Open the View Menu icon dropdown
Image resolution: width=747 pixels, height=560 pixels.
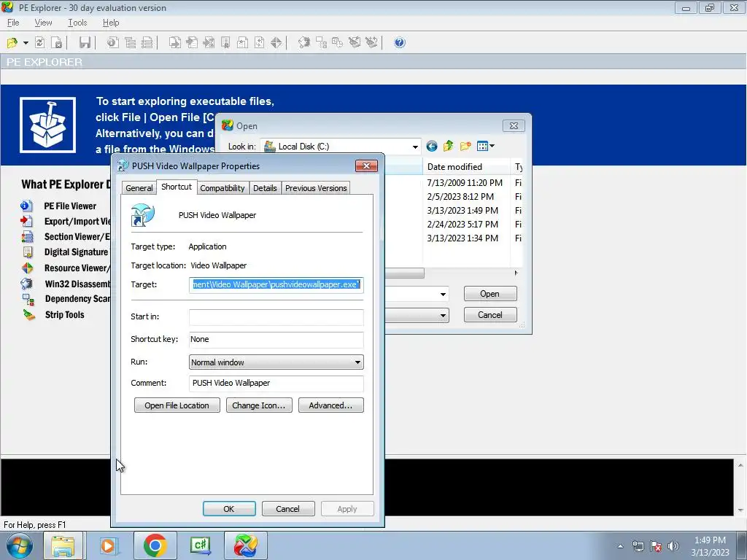(485, 146)
